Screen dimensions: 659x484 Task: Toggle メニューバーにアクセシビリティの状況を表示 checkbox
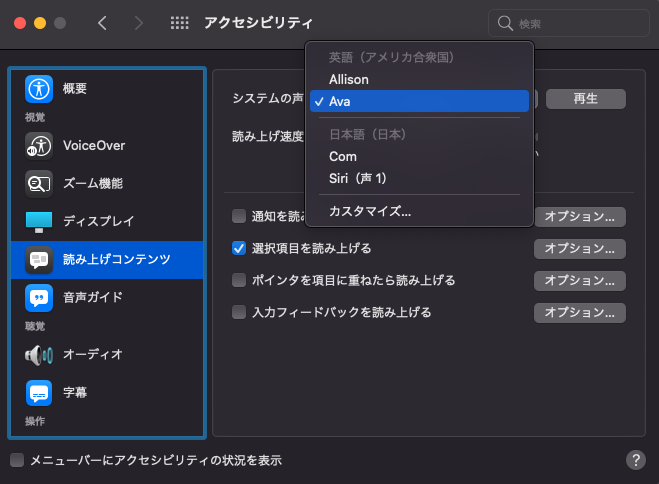point(17,460)
